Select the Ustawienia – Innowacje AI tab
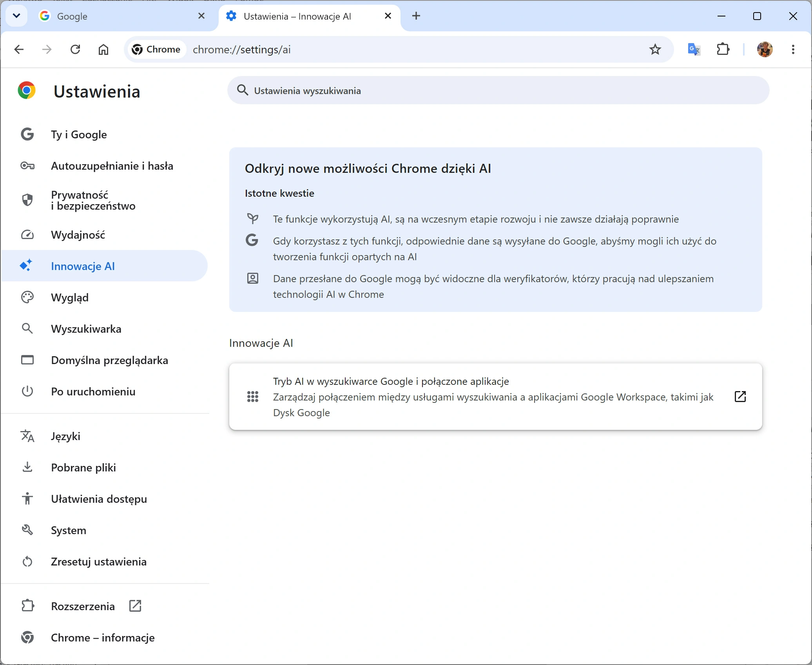 tap(309, 16)
